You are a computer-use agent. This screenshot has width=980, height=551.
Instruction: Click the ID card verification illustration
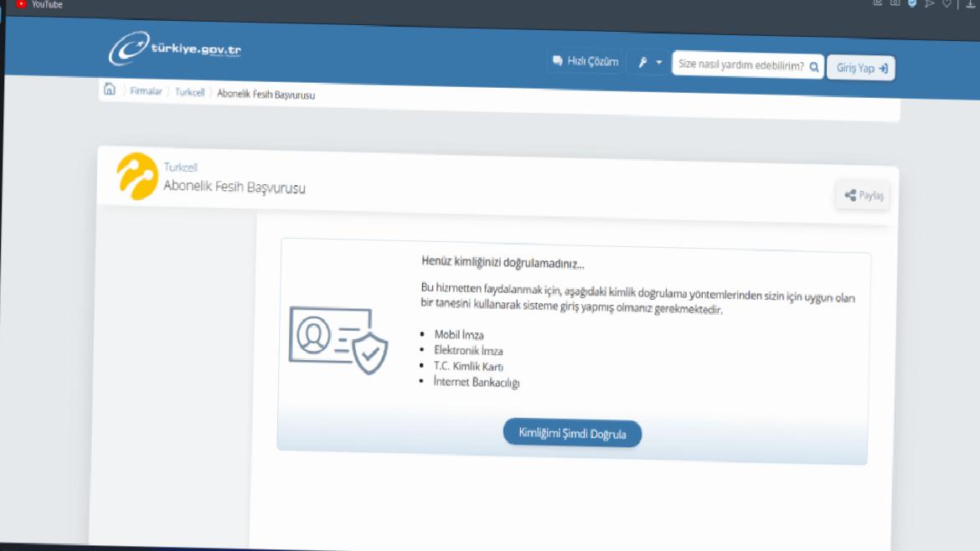(338, 340)
